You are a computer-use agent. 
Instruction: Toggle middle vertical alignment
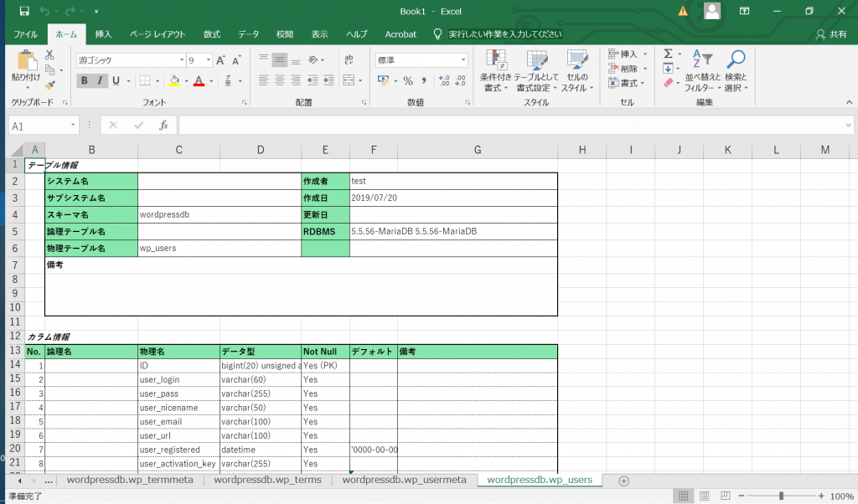[280, 59]
